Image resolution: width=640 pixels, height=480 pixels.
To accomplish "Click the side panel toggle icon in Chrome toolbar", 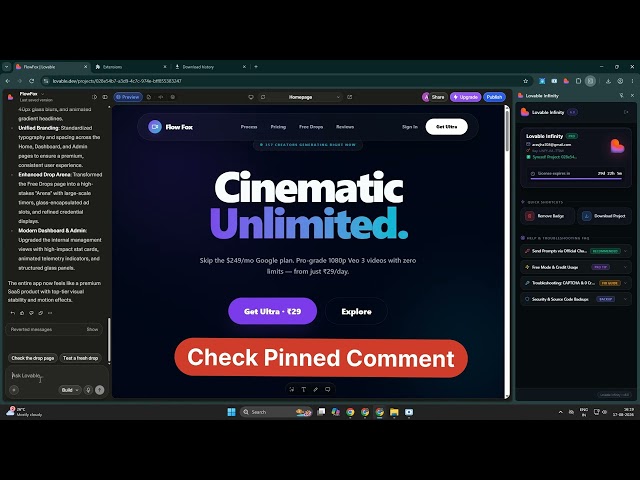I will 590,81.
